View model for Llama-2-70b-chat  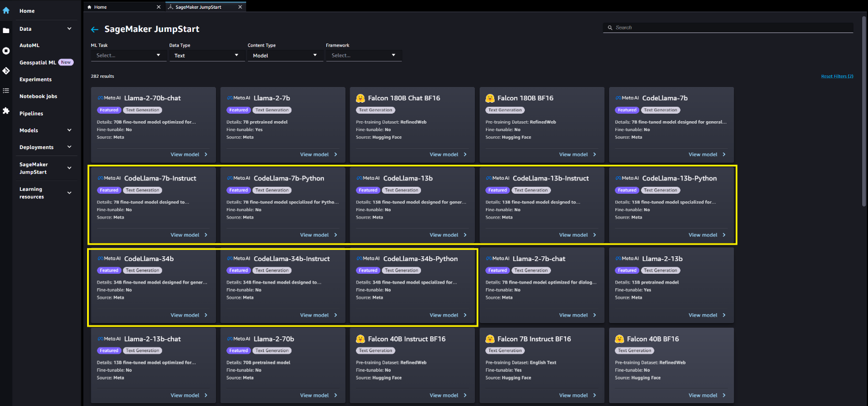pos(189,155)
